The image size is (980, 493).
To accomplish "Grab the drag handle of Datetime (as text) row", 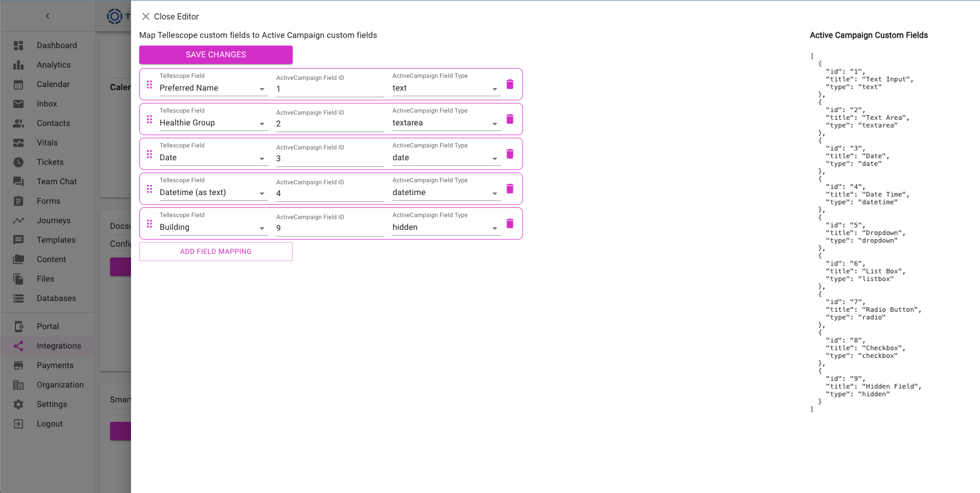I will point(149,189).
